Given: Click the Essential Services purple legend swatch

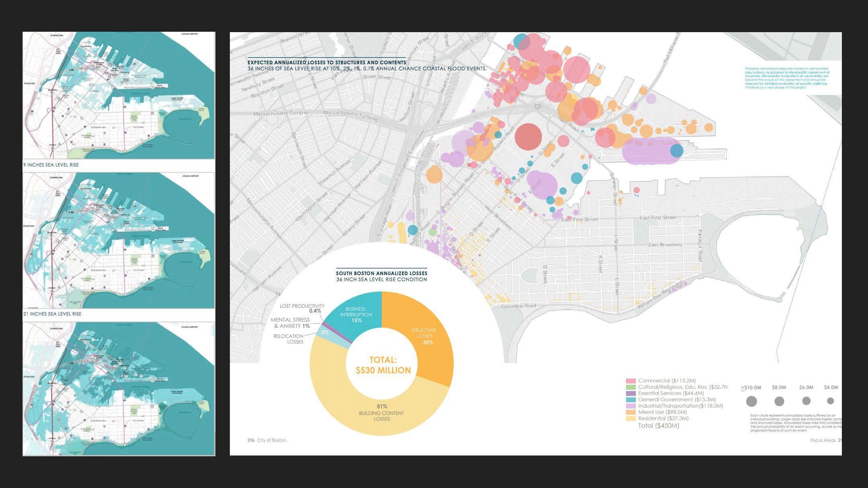Looking at the screenshot, I should (631, 393).
